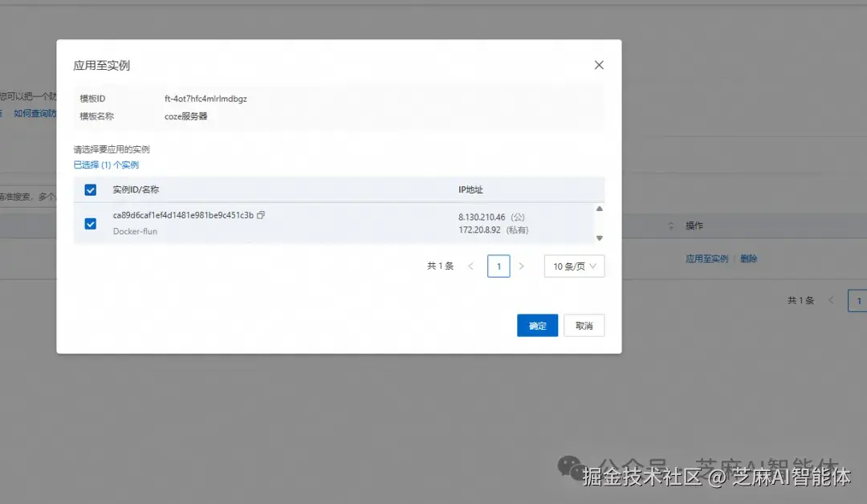Click the scroll-up arrow in the instance list
This screenshot has height=504, width=867.
[x=598, y=209]
